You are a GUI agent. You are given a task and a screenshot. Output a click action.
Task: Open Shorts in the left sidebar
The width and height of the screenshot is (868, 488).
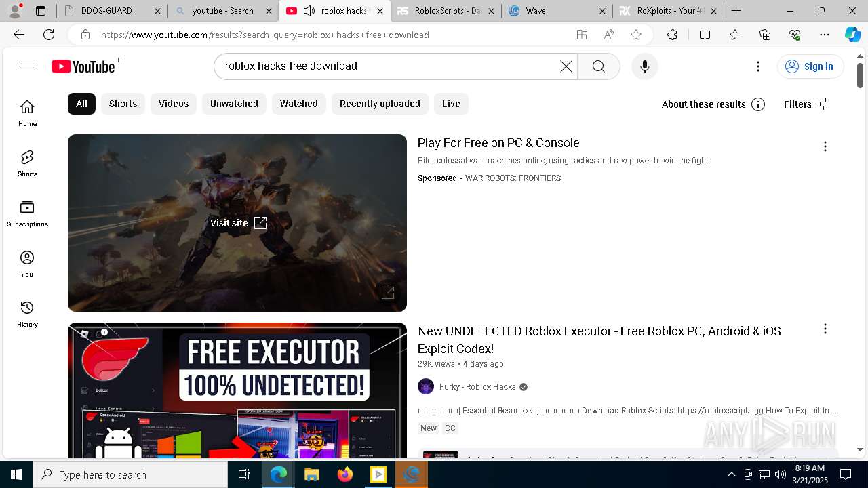coord(27,163)
